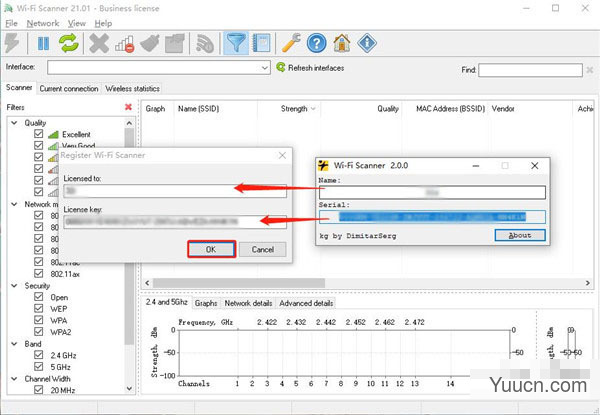
Task: Collapse the Quality filter group
Action: coord(15,123)
